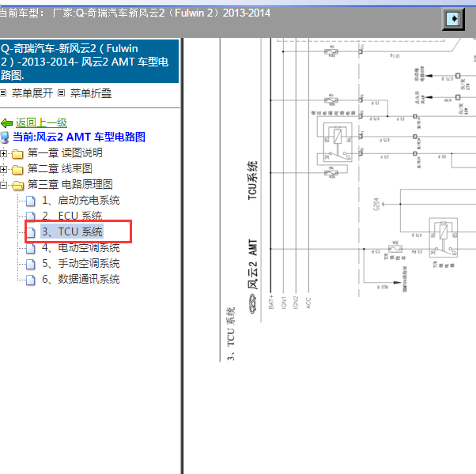The image size is (476, 474).
Task: Open 6、数据通讯系统 diagram
Action: (x=81, y=279)
